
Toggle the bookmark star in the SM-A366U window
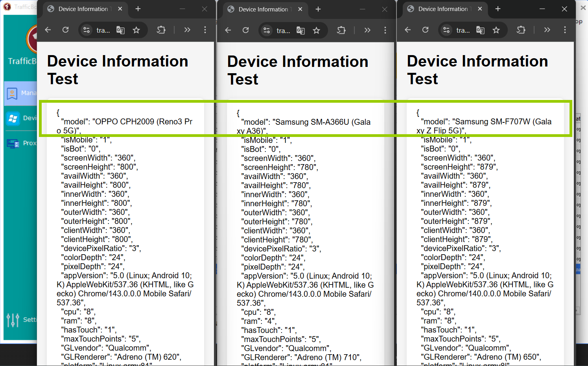[x=316, y=30]
